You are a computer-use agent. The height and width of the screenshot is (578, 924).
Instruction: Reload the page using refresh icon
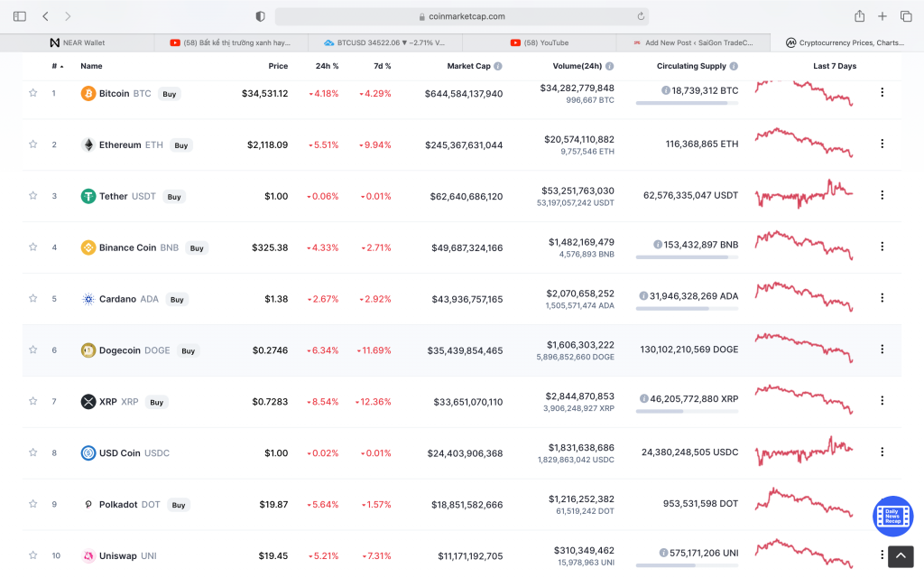click(x=641, y=16)
